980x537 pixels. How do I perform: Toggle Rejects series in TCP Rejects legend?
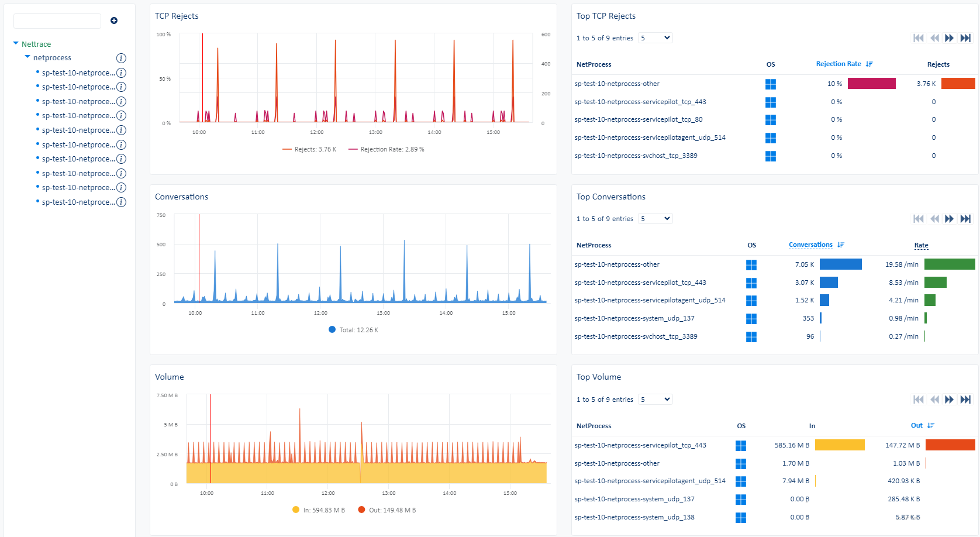(x=309, y=150)
